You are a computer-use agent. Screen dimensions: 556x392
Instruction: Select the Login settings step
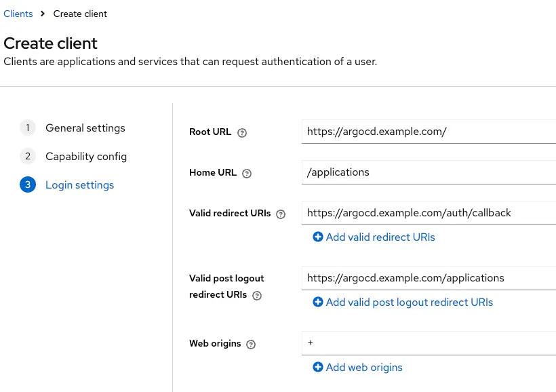click(x=79, y=185)
